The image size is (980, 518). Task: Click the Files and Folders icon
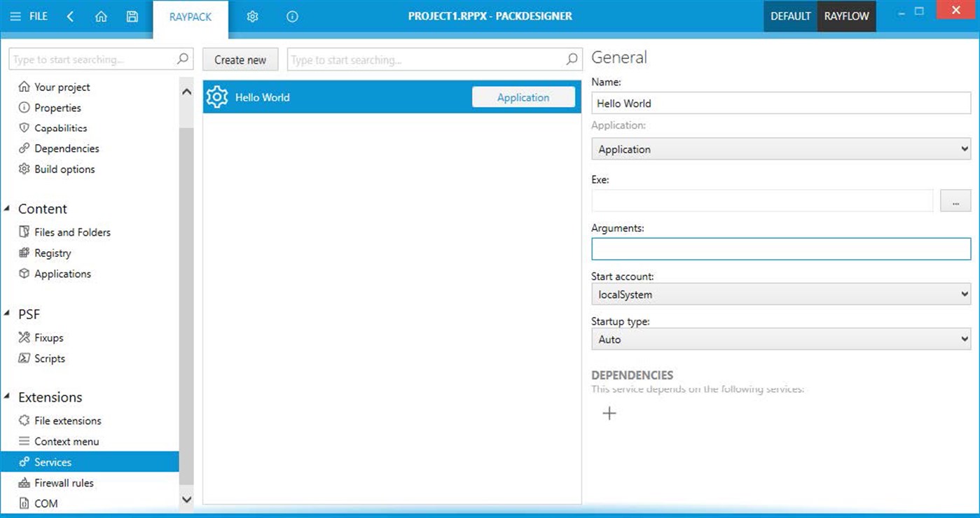tap(24, 232)
